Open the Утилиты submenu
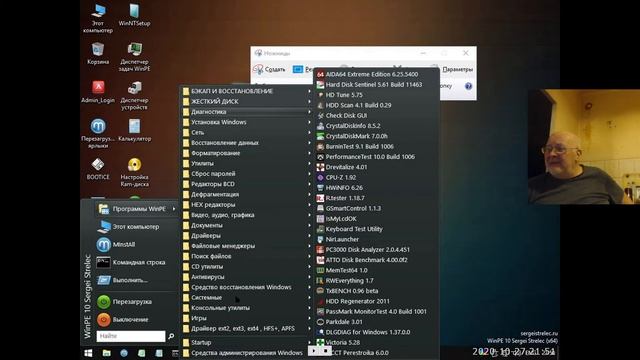Viewport: 640px width, 360px height. 247,163
